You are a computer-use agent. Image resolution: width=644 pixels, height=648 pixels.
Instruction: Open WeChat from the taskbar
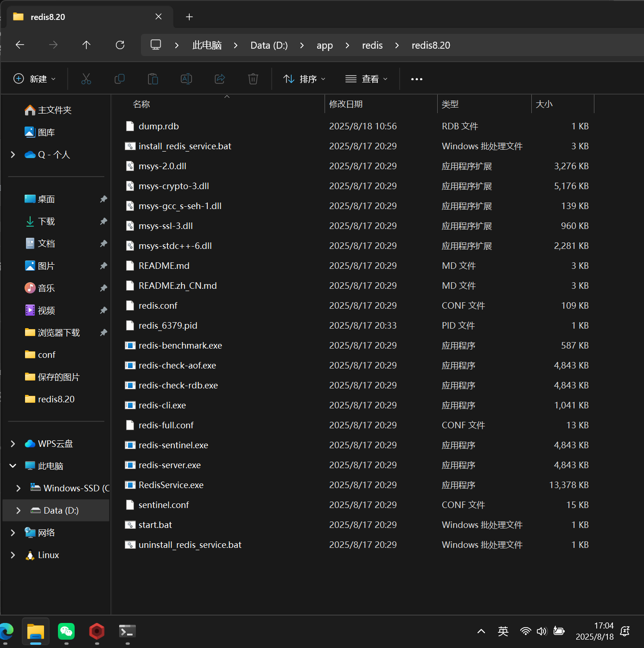click(66, 631)
